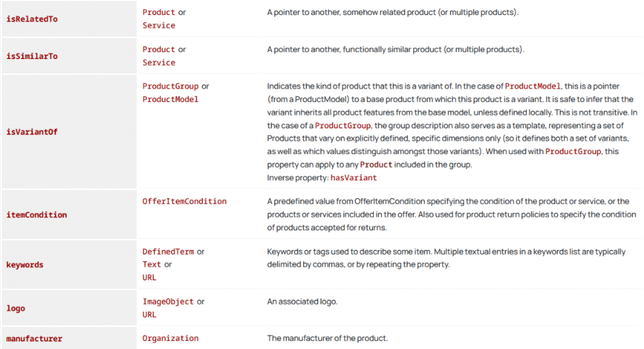Open Service type in isRelatedTo row
The width and height of the screenshot is (644, 349).
pos(158,26)
